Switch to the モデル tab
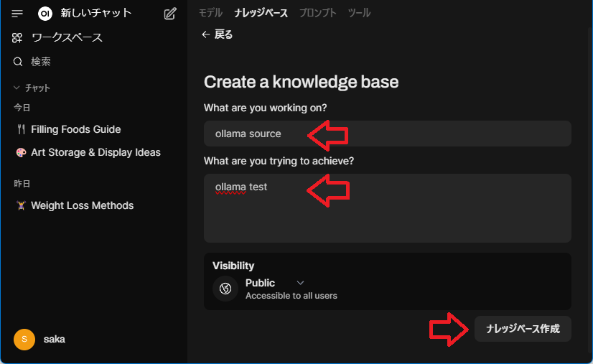593x364 pixels. [x=210, y=13]
